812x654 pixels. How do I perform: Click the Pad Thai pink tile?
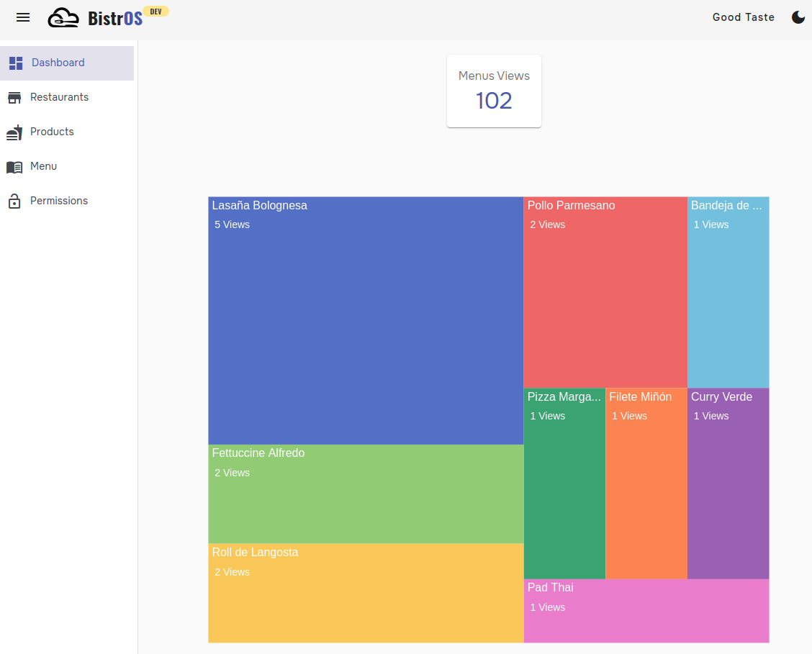coord(646,611)
